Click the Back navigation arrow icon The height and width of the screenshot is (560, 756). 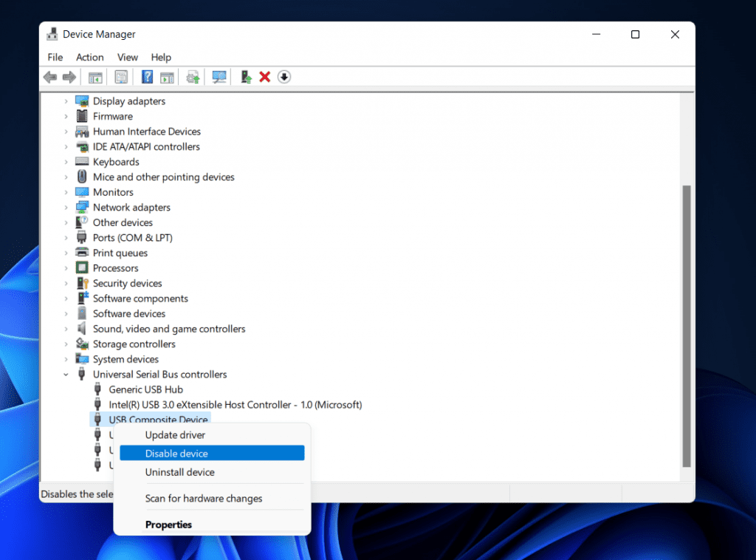49,77
